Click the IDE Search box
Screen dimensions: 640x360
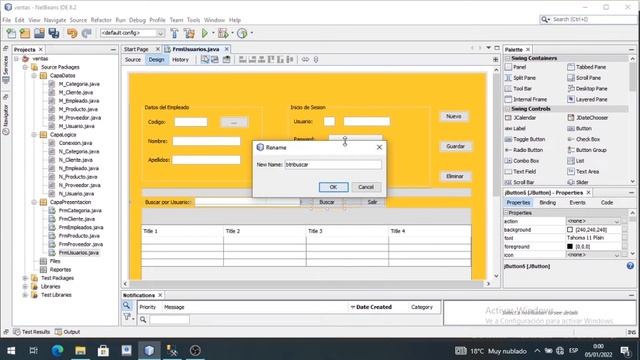[588, 19]
